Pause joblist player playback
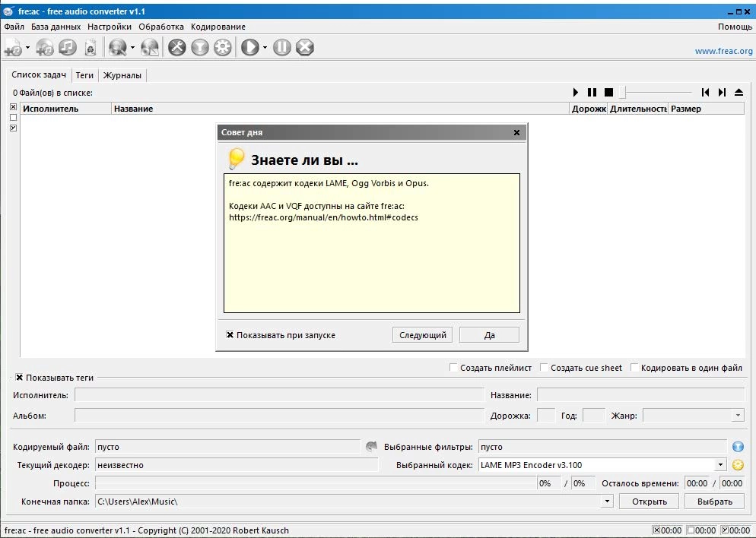756x538 pixels. click(592, 92)
